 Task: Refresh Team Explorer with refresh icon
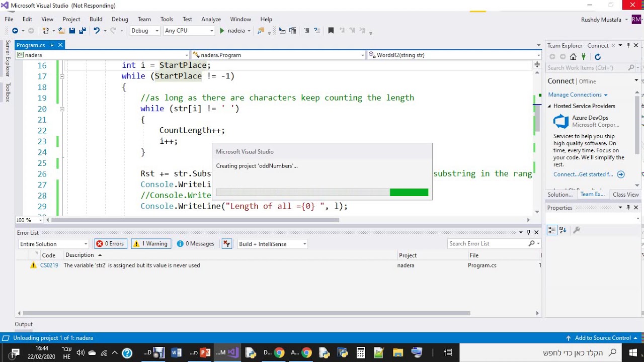coord(598,57)
